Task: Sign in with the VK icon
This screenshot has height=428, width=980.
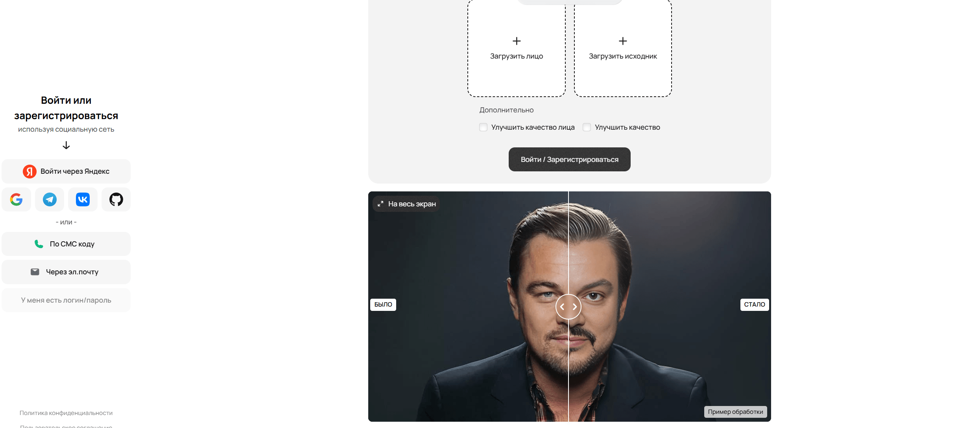Action: click(83, 200)
